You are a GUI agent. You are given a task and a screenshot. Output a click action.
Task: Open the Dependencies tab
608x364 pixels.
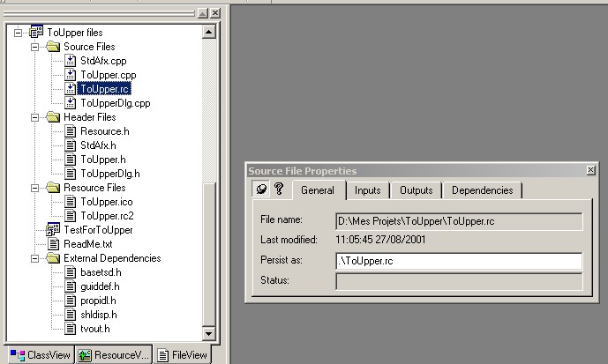coord(483,190)
